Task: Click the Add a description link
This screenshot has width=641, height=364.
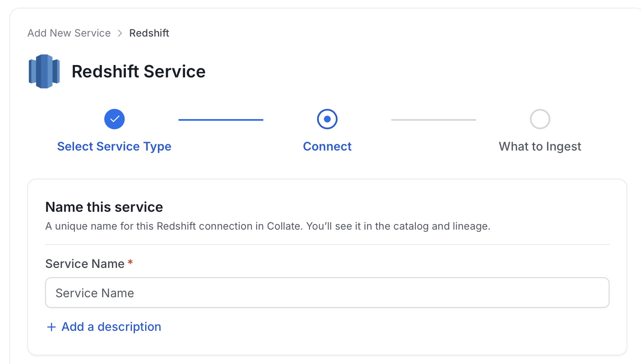Action: tap(112, 327)
